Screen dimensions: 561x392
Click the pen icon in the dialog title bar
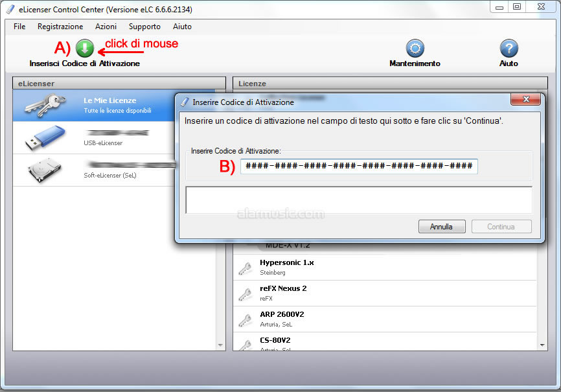point(185,102)
